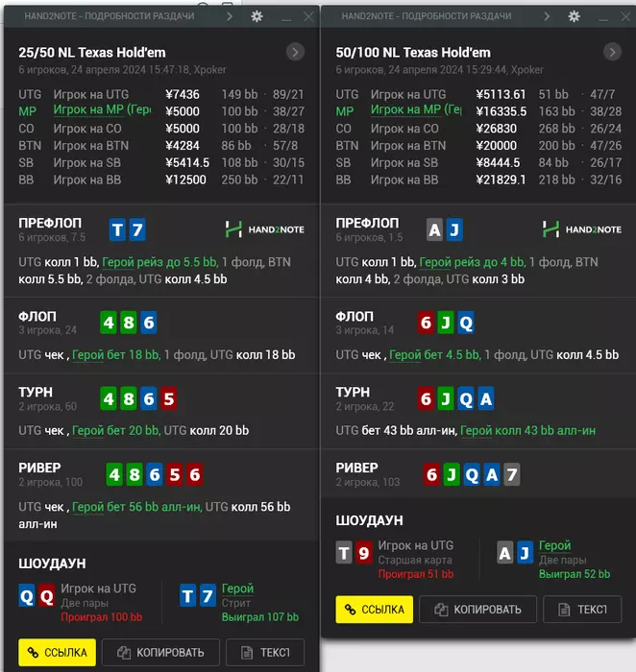Viewport: 636px width, 672px height.
Task: Click 'Герой рейз до 4 bb' action link
Action: click(472, 262)
